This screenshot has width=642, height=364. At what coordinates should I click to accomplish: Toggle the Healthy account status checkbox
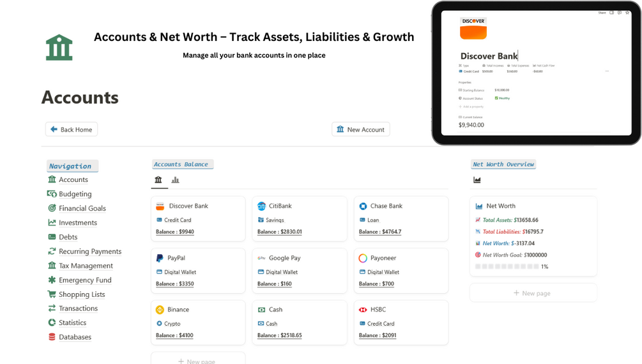(496, 98)
